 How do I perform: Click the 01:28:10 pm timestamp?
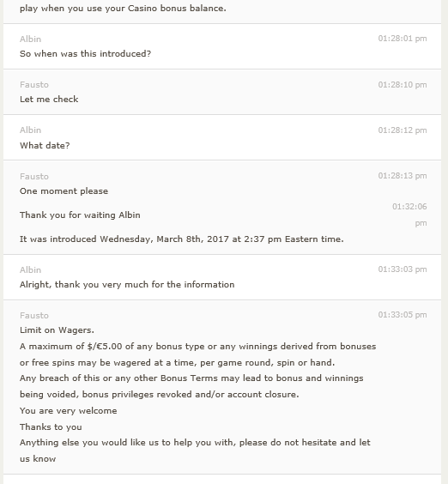tap(403, 85)
